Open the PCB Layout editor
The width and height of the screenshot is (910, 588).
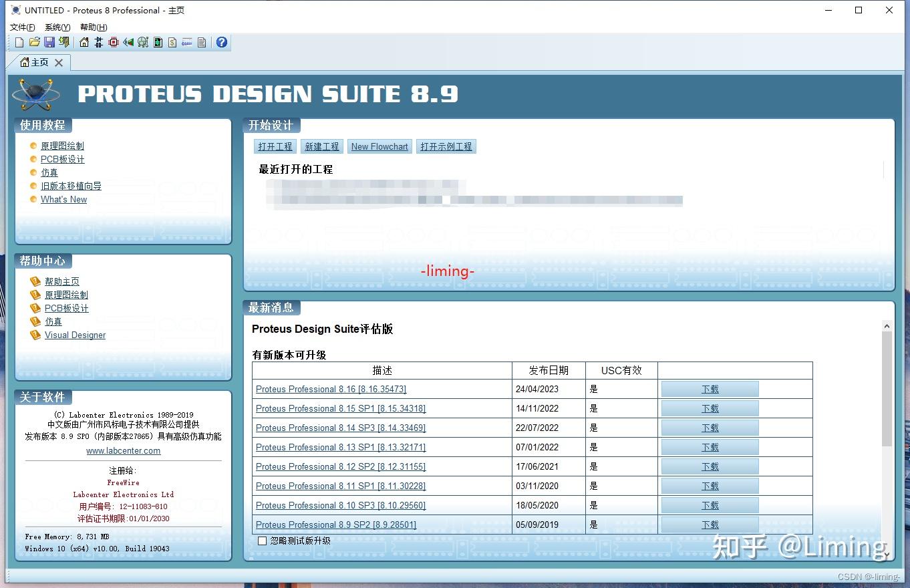pos(112,42)
